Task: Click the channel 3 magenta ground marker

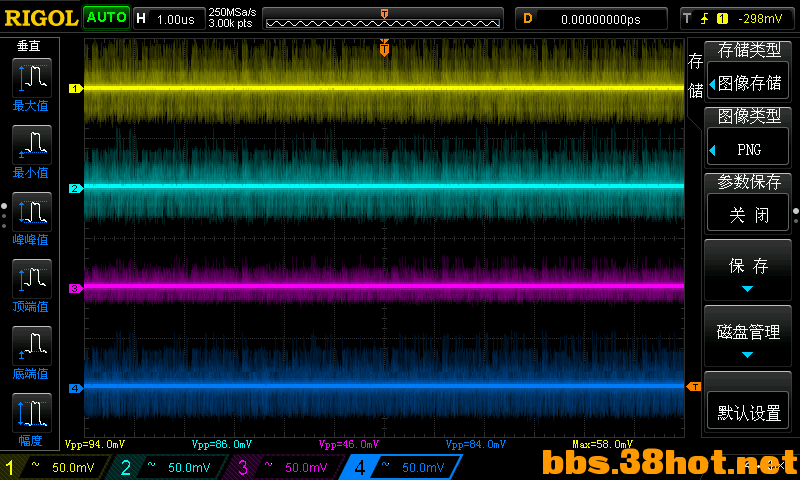Action: 76,289
